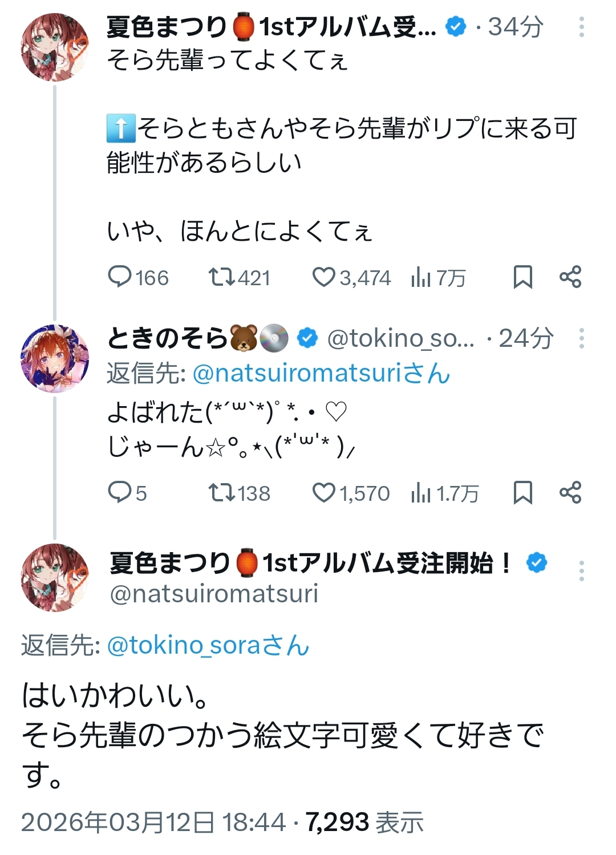This screenshot has height=855, width=616.
Task: Share Natsuiro Matsuri's first tweet
Action: (x=570, y=277)
